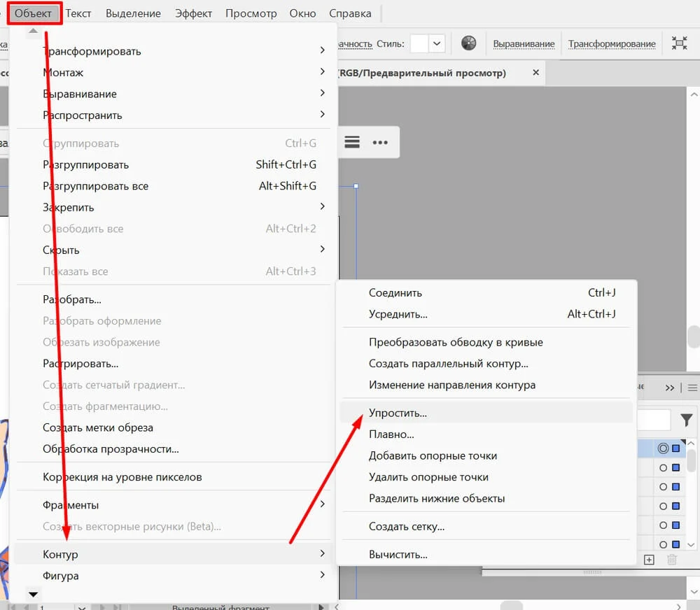The image size is (700, 610).
Task: Click the three-dots icon on the floating bar
Action: pos(380,143)
